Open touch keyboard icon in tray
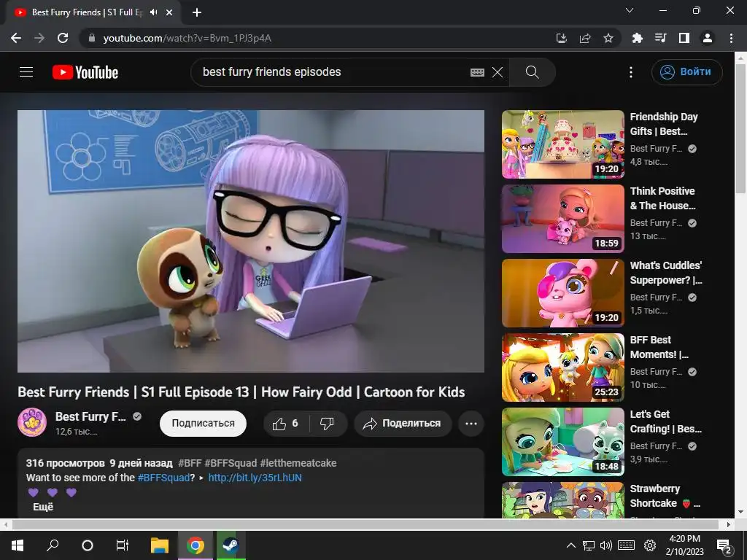The width and height of the screenshot is (747, 560). [627, 545]
